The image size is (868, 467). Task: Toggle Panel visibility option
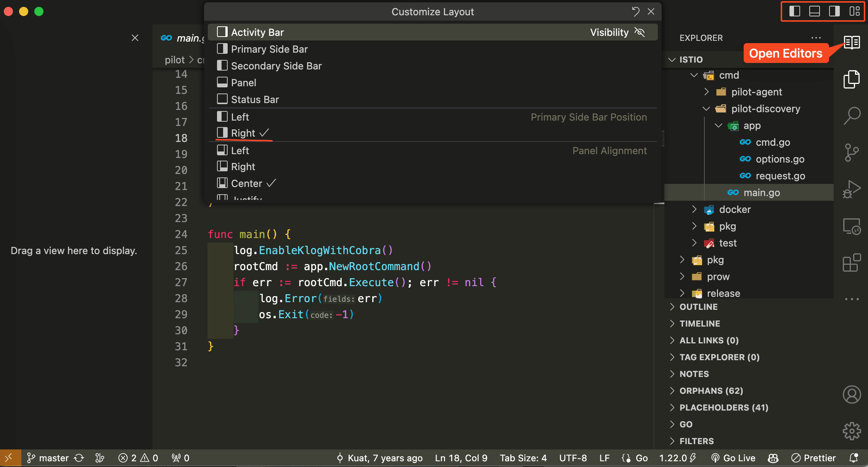pyautogui.click(x=433, y=83)
